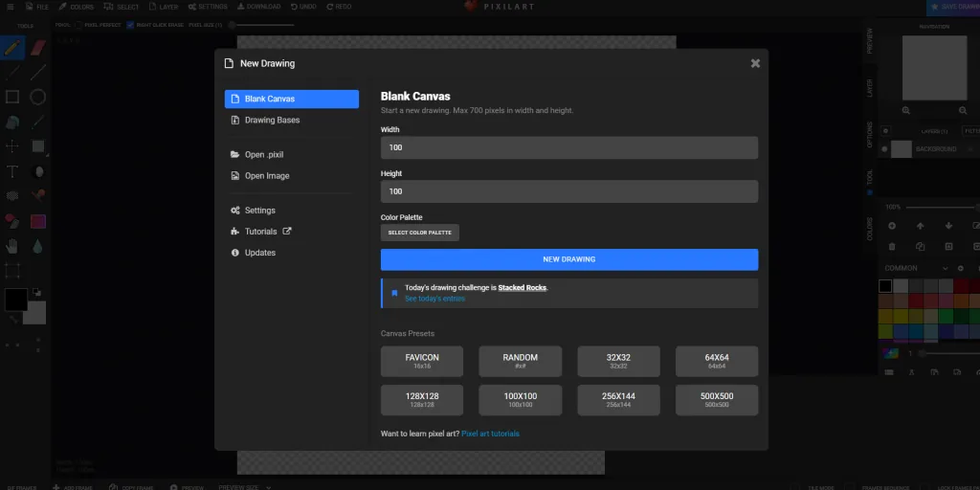Screen dimensions: 980x490
Task: Open Preview Size dropdown
Action: [x=244, y=487]
